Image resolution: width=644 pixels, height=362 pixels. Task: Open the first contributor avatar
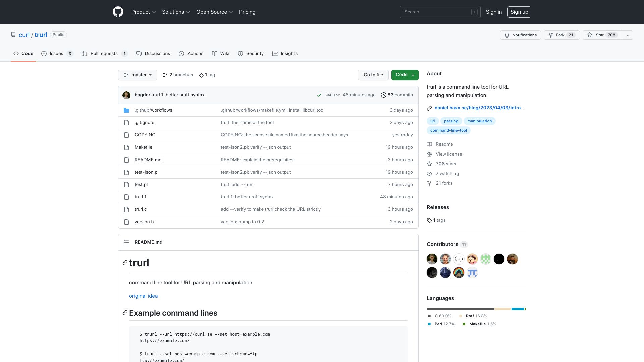pos(432,259)
